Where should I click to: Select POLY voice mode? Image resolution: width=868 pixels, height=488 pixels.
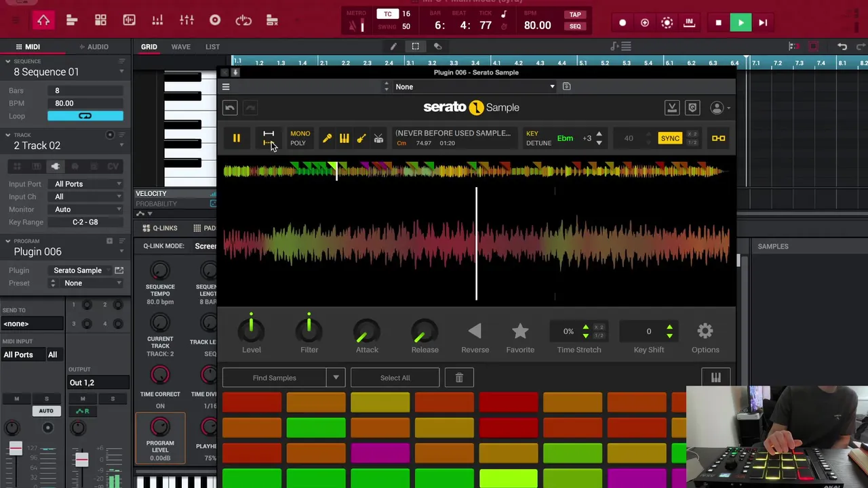coord(298,143)
